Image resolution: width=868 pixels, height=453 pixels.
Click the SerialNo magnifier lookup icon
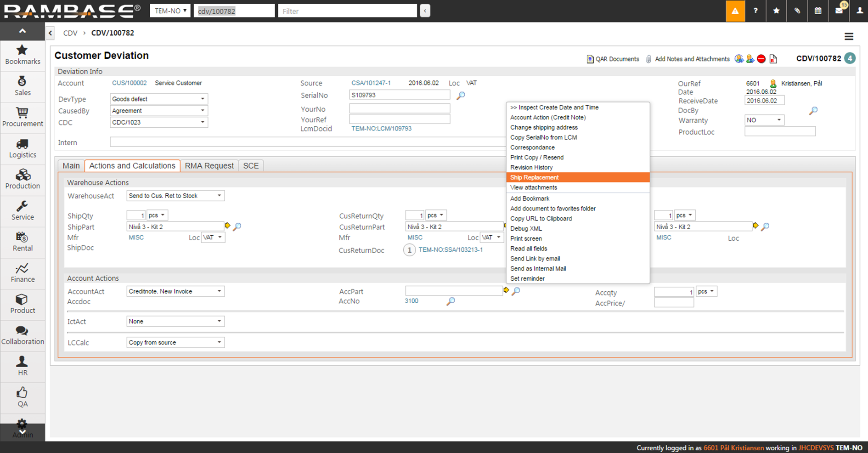tap(461, 96)
